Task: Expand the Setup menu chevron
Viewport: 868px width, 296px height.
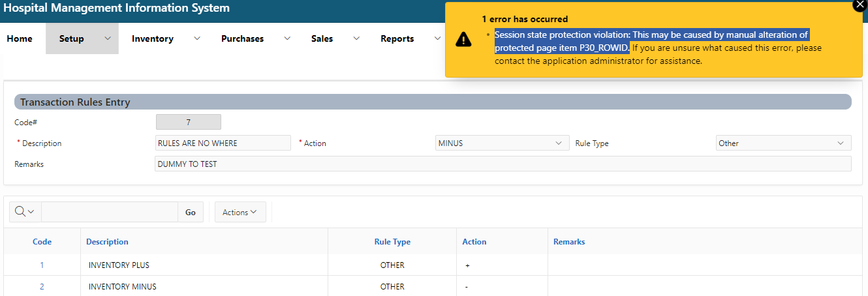Action: [108, 38]
